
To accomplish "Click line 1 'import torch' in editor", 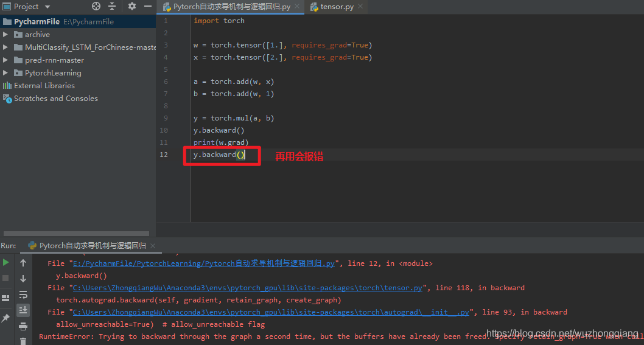I will pos(219,21).
